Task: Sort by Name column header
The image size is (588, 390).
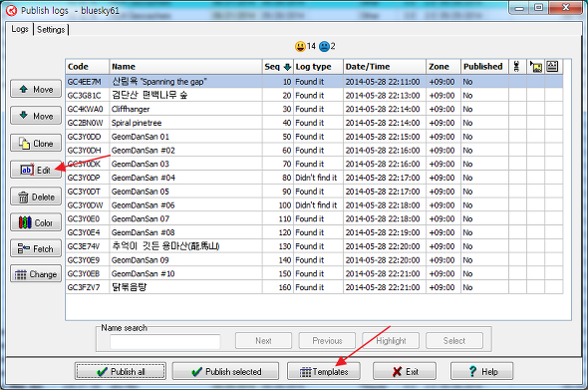Action: pyautogui.click(x=186, y=67)
